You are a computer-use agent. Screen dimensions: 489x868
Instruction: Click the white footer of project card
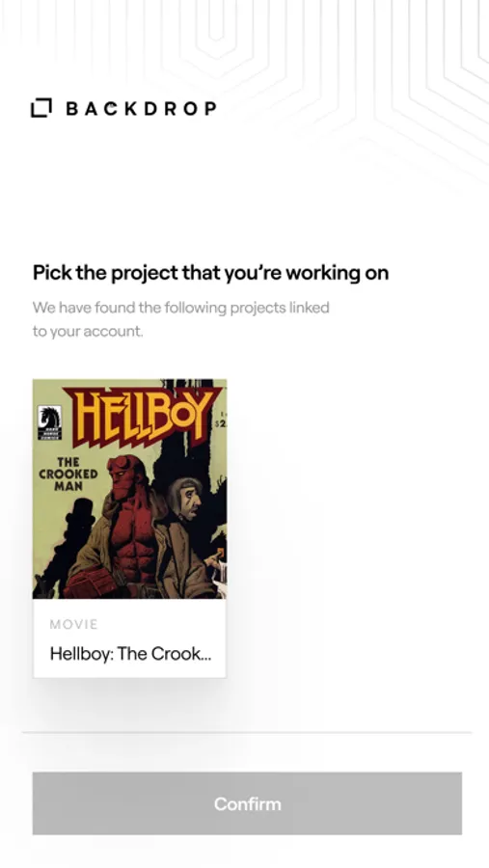129,638
